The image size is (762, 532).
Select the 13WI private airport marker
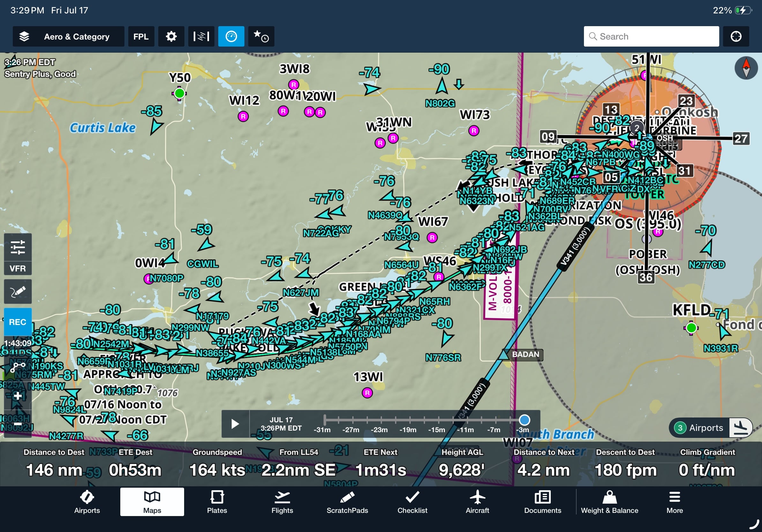pyautogui.click(x=367, y=393)
